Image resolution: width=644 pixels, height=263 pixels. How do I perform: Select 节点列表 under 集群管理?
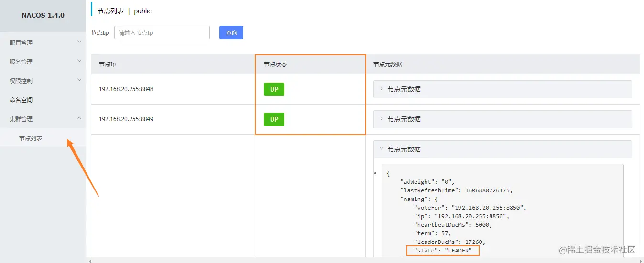click(43, 138)
